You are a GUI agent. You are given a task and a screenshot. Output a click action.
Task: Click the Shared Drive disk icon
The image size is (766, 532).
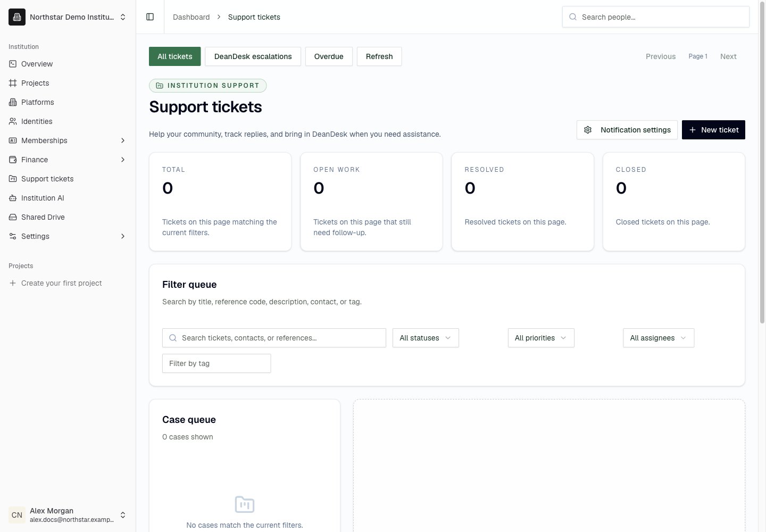tap(13, 217)
